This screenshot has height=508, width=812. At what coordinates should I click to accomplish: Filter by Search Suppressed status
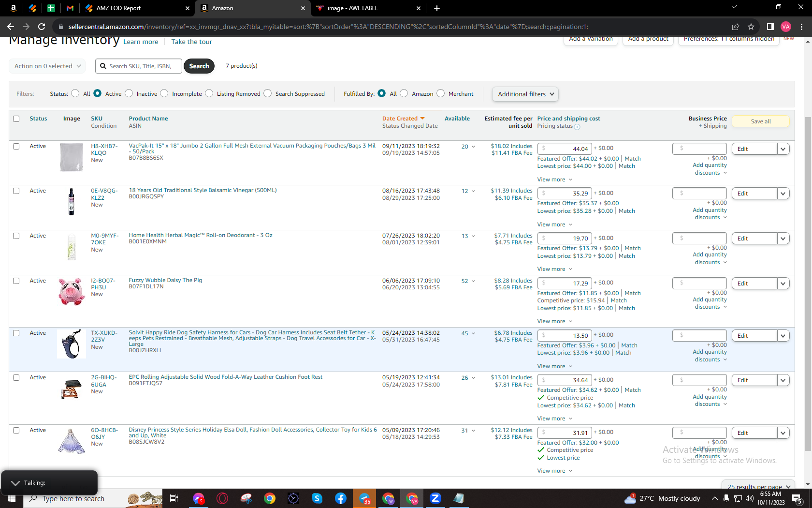point(268,93)
